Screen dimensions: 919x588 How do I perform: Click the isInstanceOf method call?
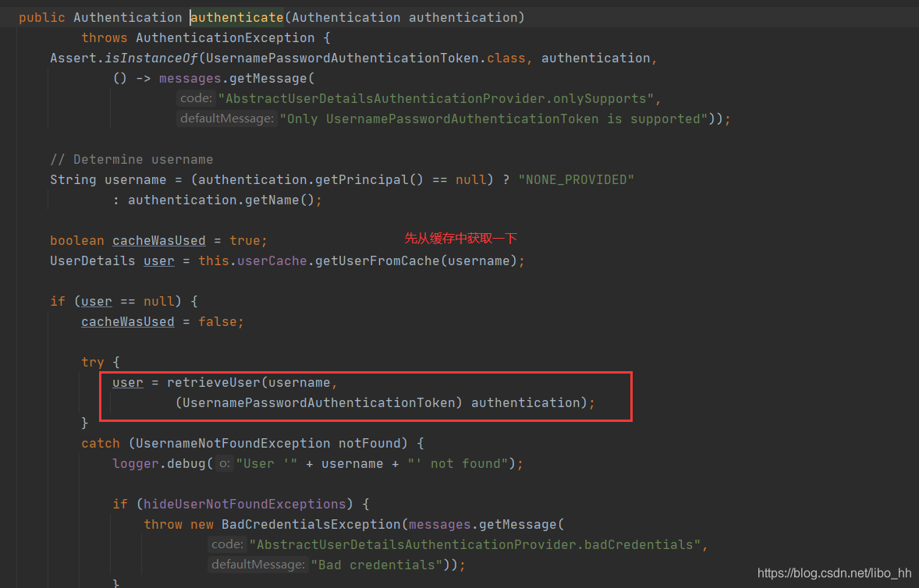[x=151, y=58]
